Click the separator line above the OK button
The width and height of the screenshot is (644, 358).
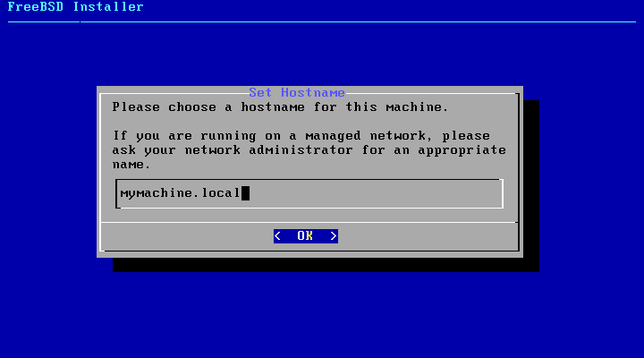(309, 222)
